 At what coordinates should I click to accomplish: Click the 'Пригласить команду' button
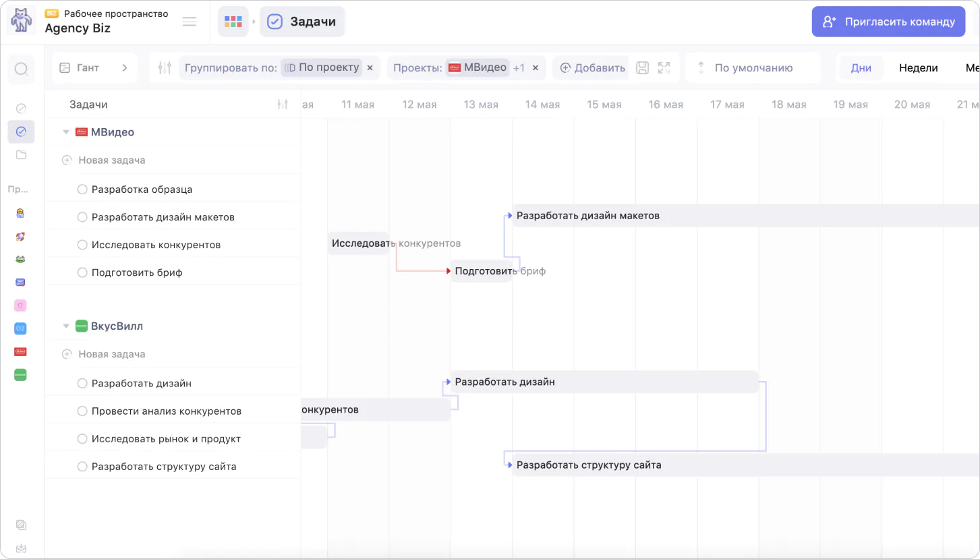pyautogui.click(x=888, y=22)
